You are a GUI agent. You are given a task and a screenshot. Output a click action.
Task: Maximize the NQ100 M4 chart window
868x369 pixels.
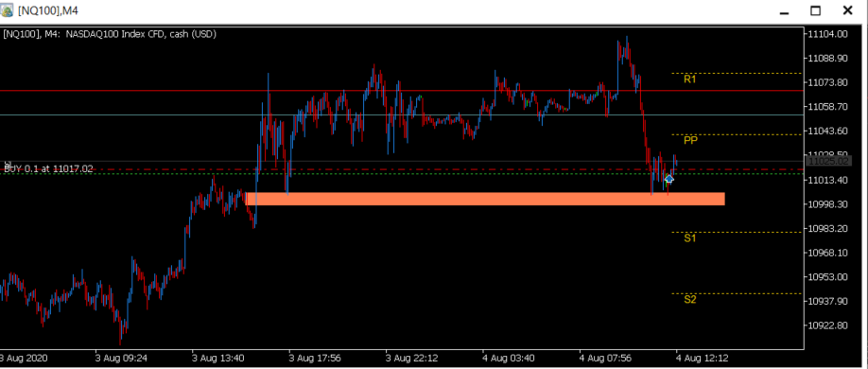[x=815, y=10]
